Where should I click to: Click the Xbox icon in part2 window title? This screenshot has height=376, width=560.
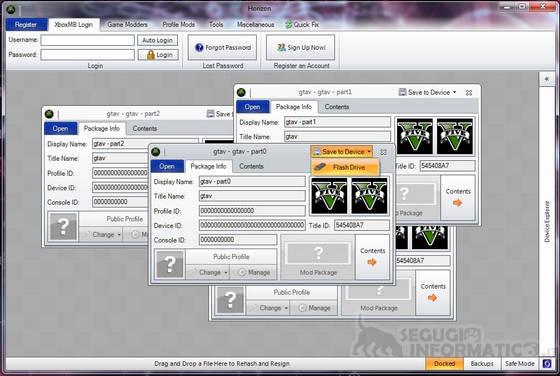click(x=49, y=114)
